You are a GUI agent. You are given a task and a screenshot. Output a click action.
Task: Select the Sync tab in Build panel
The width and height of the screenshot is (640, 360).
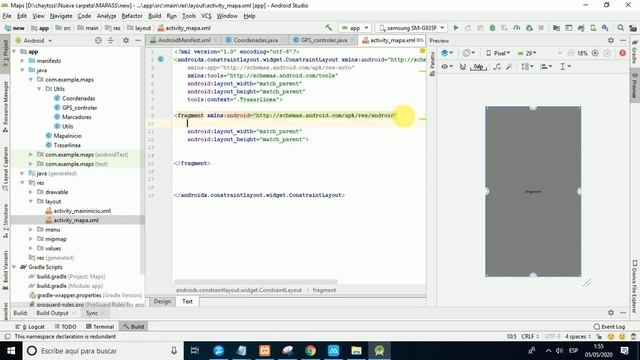(92, 313)
